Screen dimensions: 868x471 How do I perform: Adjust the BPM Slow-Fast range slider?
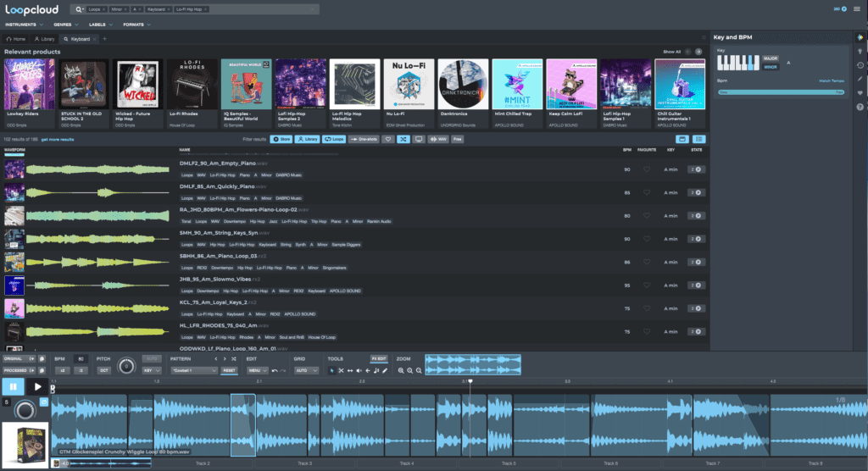click(781, 91)
